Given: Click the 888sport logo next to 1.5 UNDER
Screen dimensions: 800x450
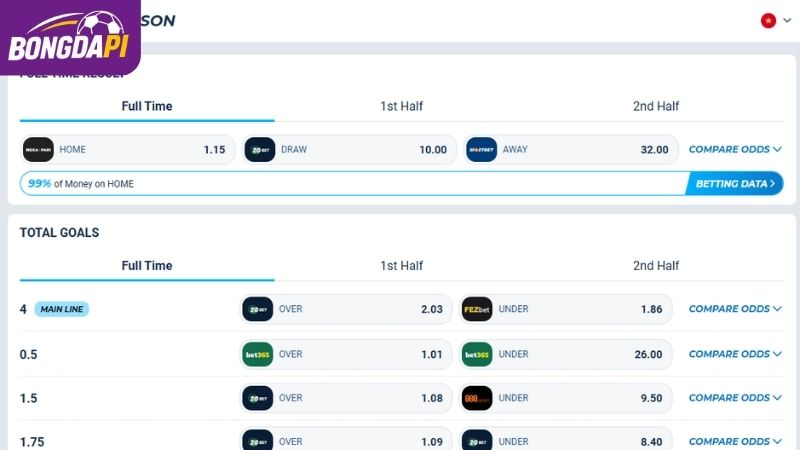Looking at the screenshot, I should pyautogui.click(x=477, y=398).
